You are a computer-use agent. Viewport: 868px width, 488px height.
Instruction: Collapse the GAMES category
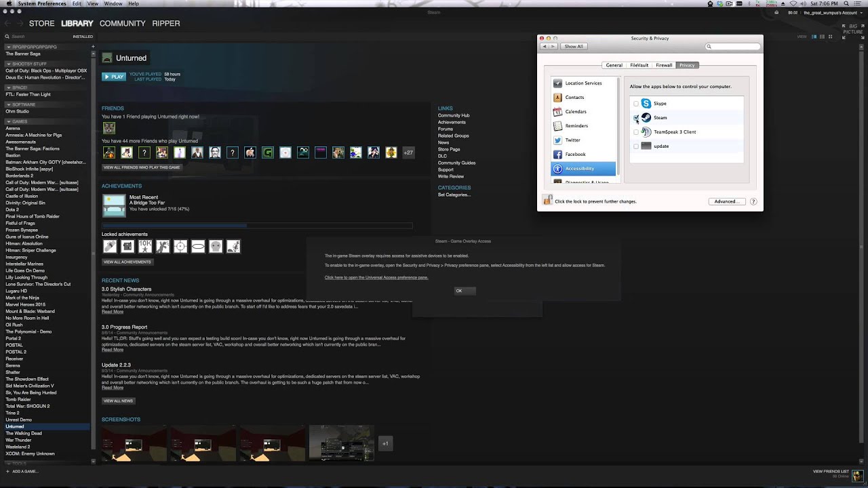[8, 121]
